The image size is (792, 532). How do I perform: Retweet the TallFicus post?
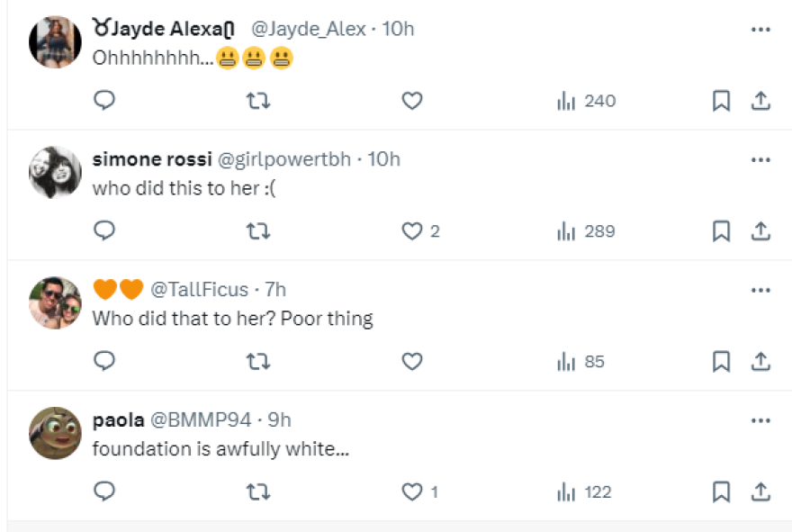click(x=258, y=362)
